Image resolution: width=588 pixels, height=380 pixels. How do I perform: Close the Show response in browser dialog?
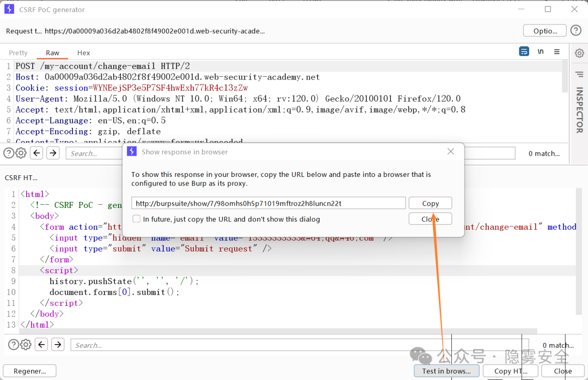tap(451, 151)
